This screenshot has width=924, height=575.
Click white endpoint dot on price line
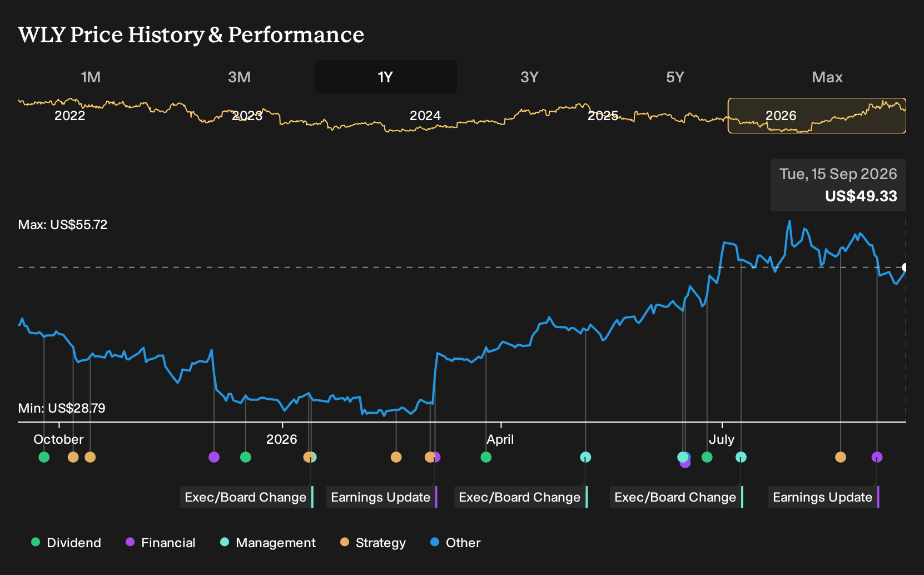click(905, 267)
